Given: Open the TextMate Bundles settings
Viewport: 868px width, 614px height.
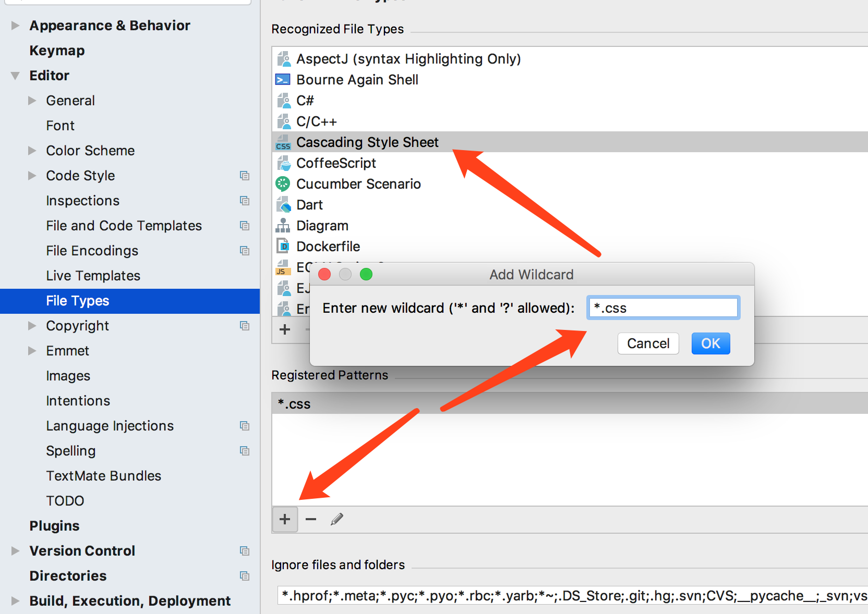Looking at the screenshot, I should 103,476.
